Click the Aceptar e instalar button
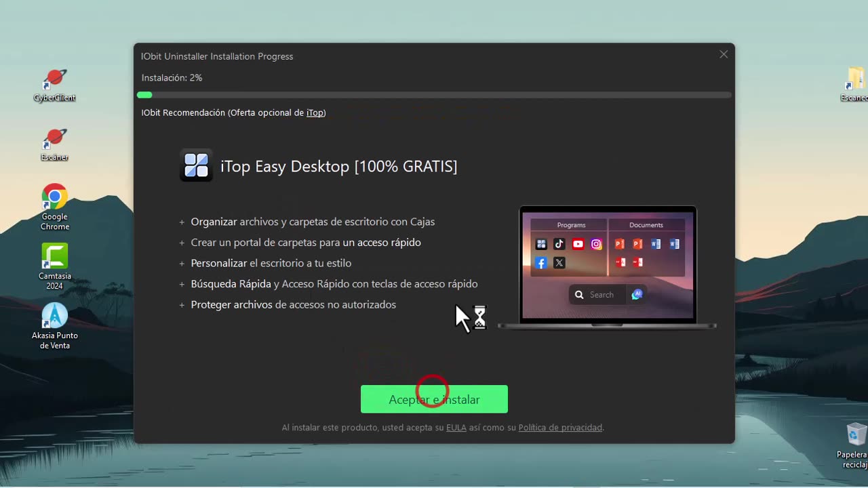 coord(434,399)
